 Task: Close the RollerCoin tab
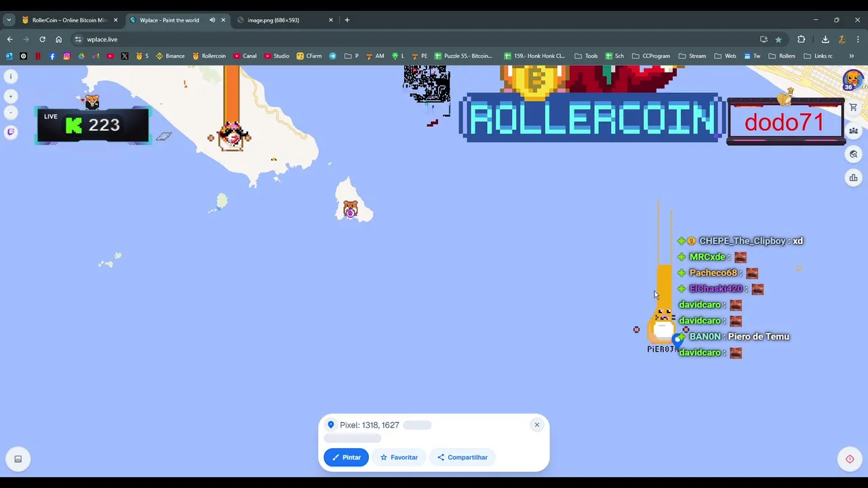point(115,20)
